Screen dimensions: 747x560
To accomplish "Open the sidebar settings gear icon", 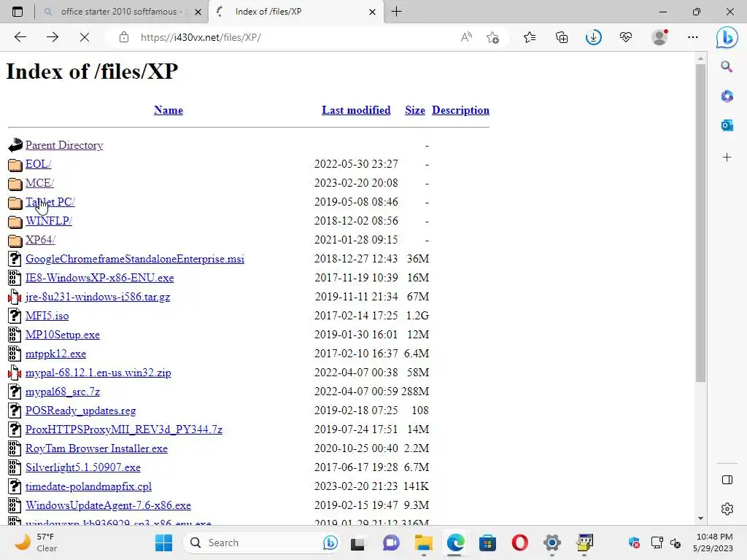I will (727, 509).
